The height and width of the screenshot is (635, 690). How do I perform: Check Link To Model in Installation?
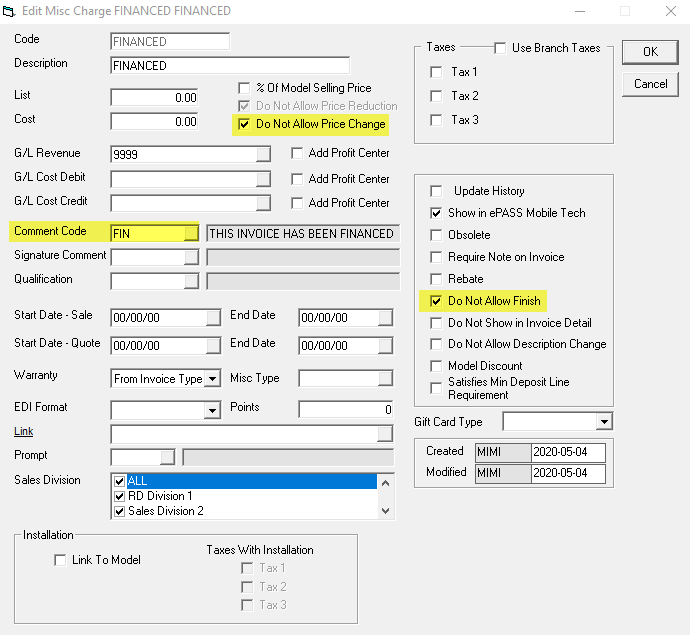[x=60, y=560]
